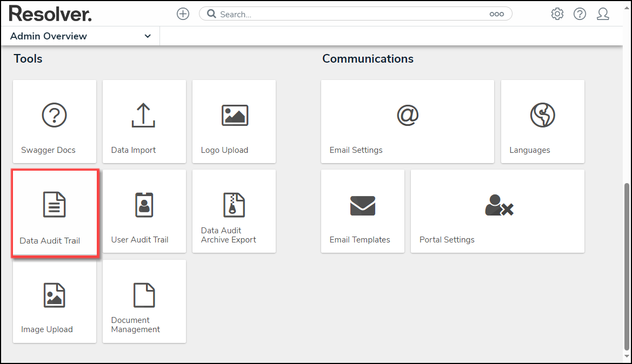Open the Document Management tile
This screenshot has height=364, width=632.
click(x=144, y=301)
